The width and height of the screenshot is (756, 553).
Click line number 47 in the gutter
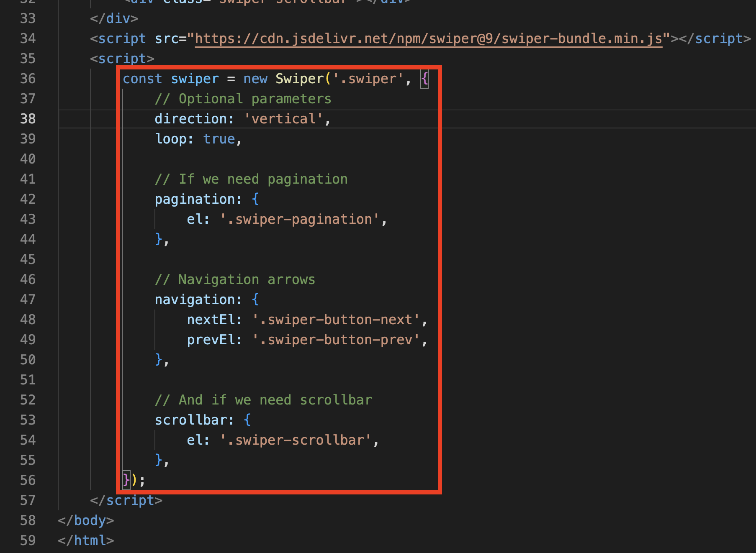tap(28, 300)
